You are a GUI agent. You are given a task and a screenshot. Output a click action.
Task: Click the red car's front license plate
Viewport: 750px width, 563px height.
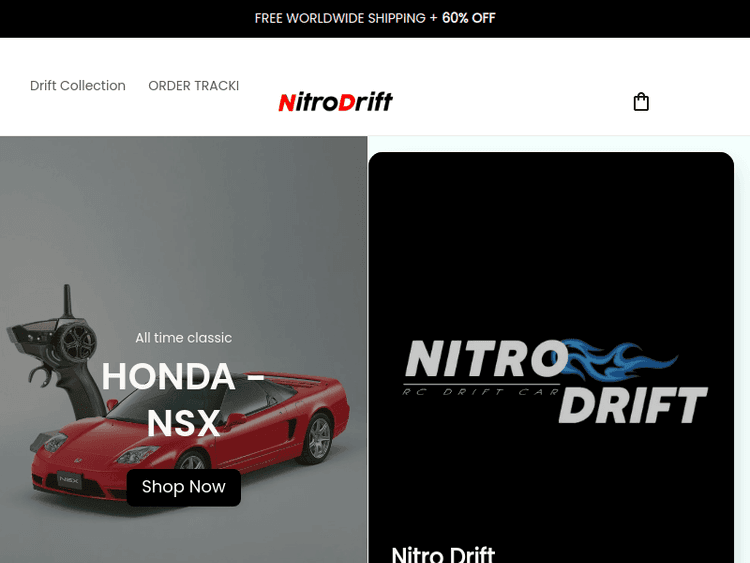[68, 479]
